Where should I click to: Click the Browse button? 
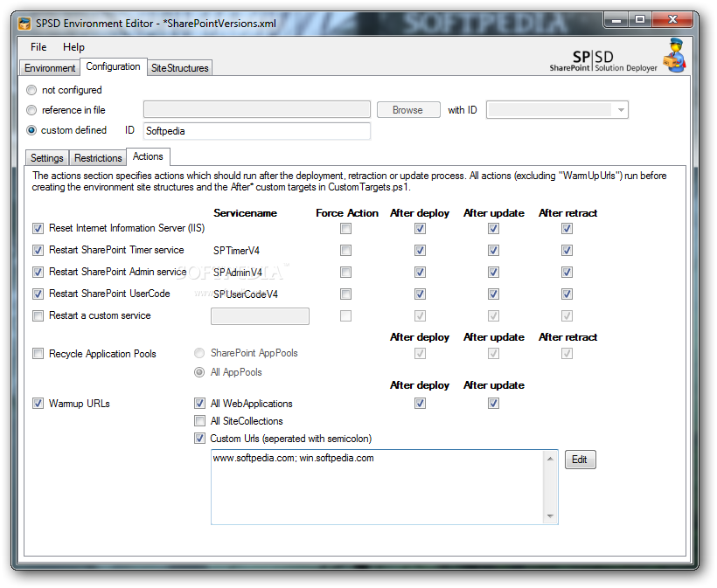[407, 110]
